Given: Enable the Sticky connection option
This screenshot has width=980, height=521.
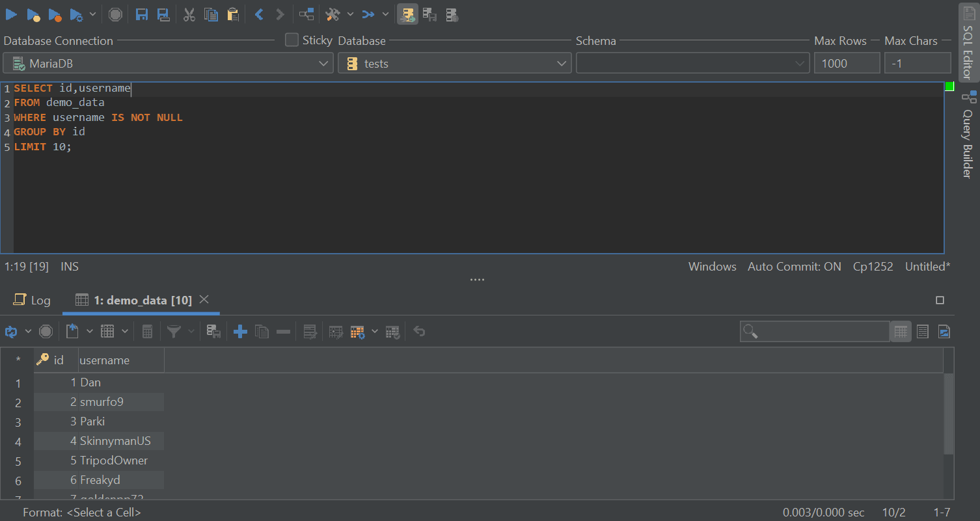Looking at the screenshot, I should coord(292,39).
